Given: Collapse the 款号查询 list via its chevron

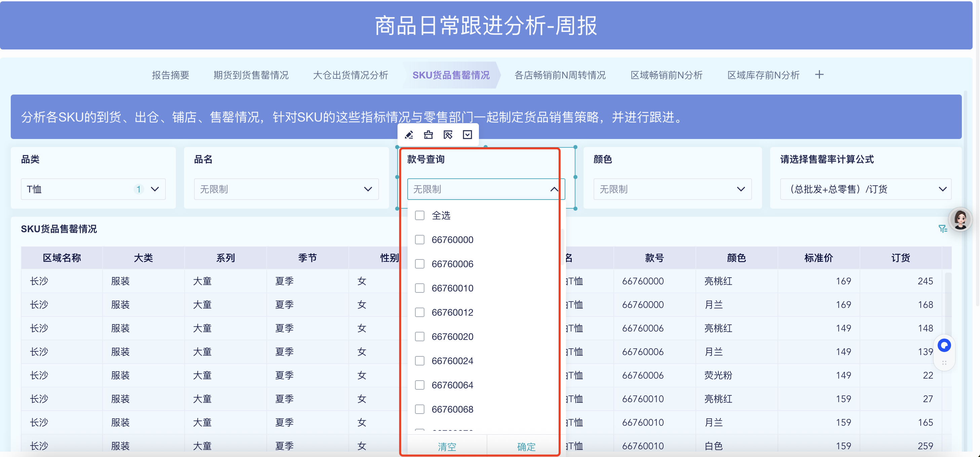Looking at the screenshot, I should coord(554,189).
